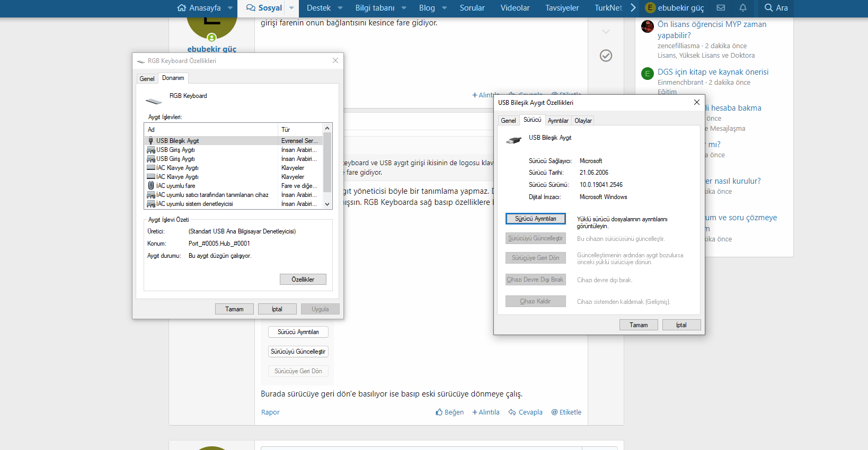Click the driver date 21.06.2006
The image size is (868, 450).
[594, 173]
